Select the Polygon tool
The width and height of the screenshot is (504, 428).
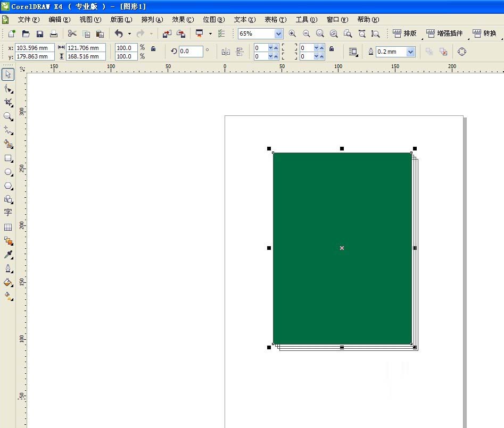8,186
